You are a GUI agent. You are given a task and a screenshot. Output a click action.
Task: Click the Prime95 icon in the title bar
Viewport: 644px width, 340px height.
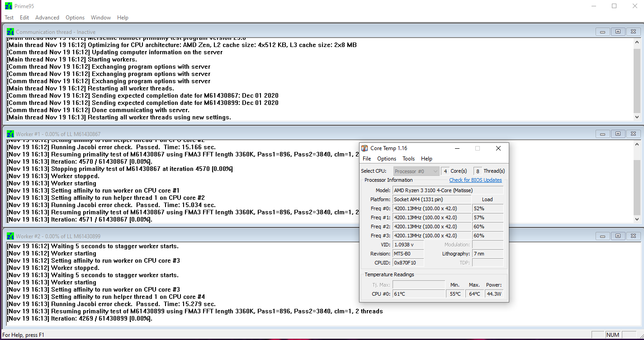click(8, 6)
